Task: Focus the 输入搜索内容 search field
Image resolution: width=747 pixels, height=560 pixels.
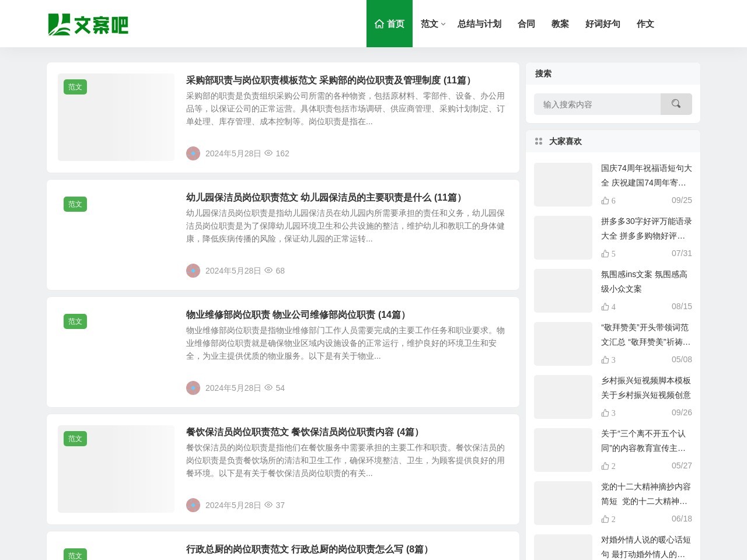Action: coord(597,104)
